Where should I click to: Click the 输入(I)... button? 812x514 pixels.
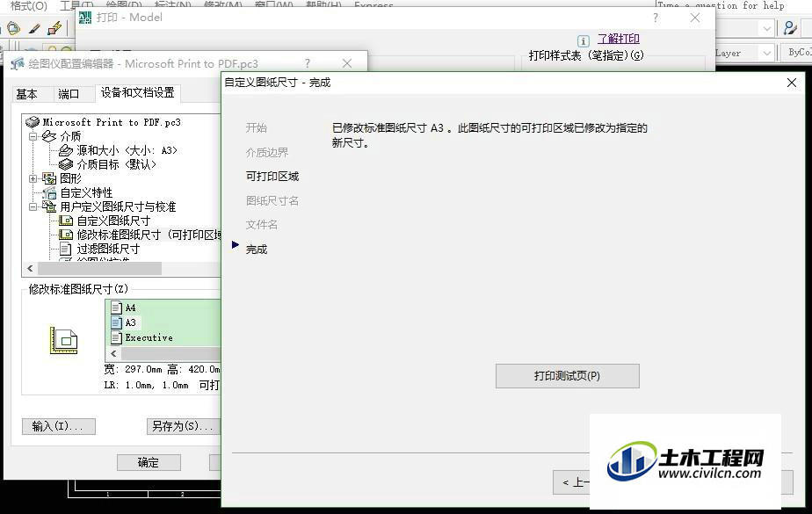coord(59,426)
